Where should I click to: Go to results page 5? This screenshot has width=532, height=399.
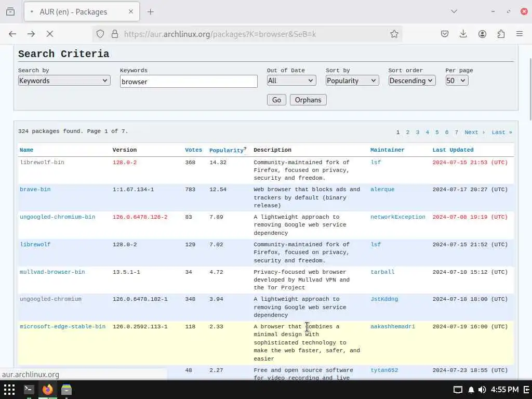click(437, 132)
